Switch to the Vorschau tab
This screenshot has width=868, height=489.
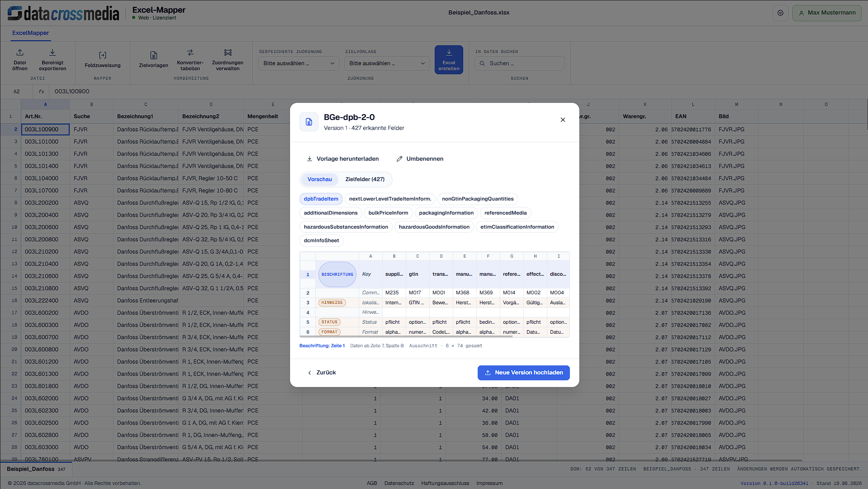point(320,179)
